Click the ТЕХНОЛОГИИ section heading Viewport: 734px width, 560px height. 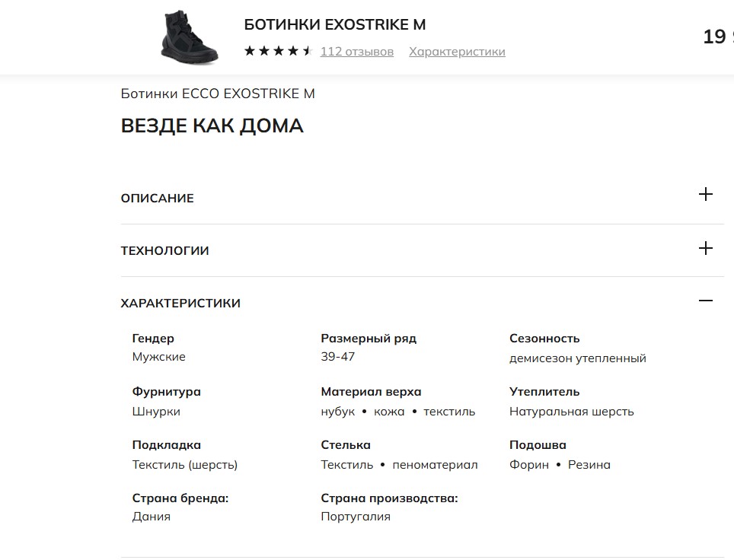pos(165,251)
